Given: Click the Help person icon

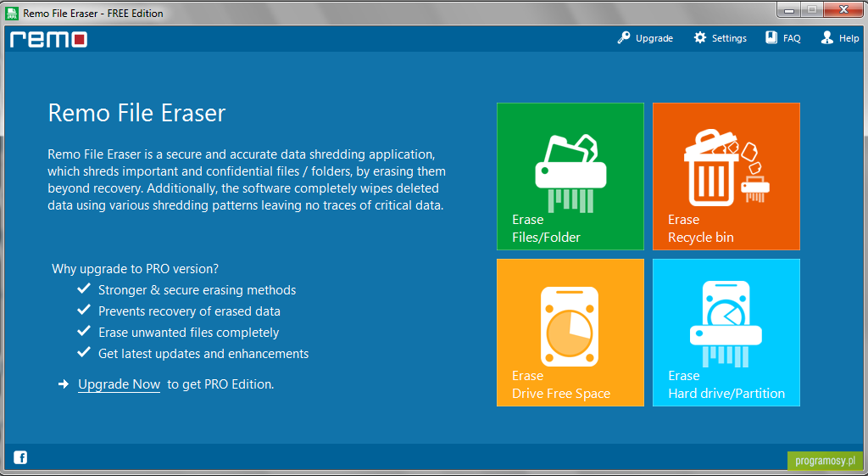Looking at the screenshot, I should (x=827, y=37).
